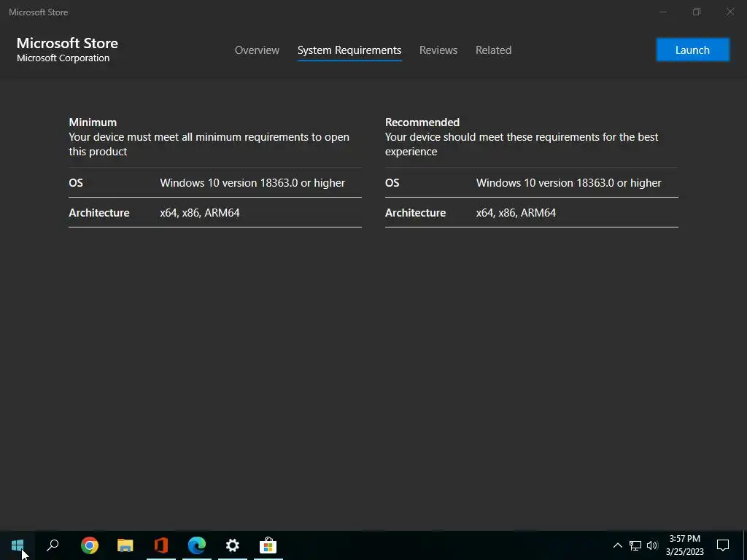Open File Explorer from taskbar
The width and height of the screenshot is (747, 560).
125,545
